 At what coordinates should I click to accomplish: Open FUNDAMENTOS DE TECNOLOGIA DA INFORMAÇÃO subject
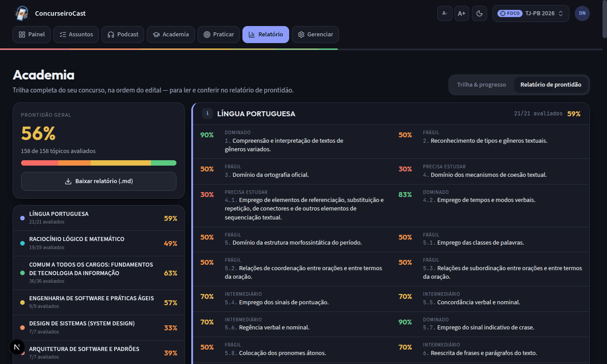tap(99, 273)
